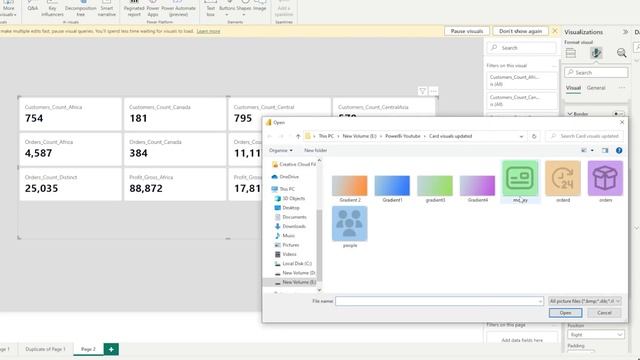Open the Customers_Count_Canada filter card
The width and height of the screenshot is (640, 360).
click(522, 101)
